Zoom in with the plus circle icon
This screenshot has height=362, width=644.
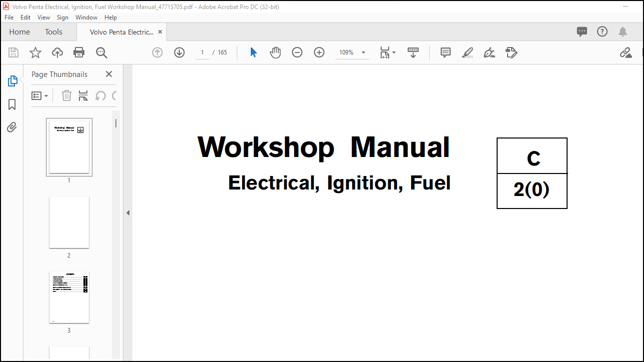coord(319,52)
